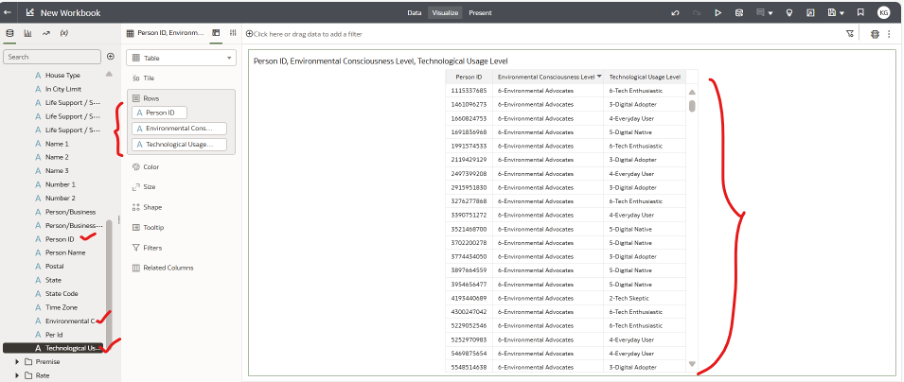Expand the Premise folder
Viewport: 904px width, 382px height.
click(x=17, y=362)
